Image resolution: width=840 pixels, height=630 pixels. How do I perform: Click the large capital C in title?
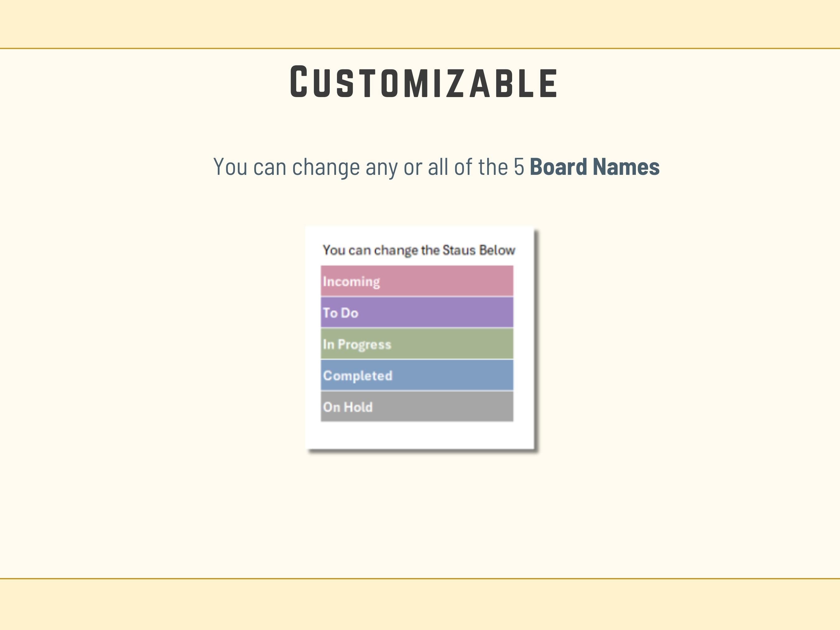(298, 81)
